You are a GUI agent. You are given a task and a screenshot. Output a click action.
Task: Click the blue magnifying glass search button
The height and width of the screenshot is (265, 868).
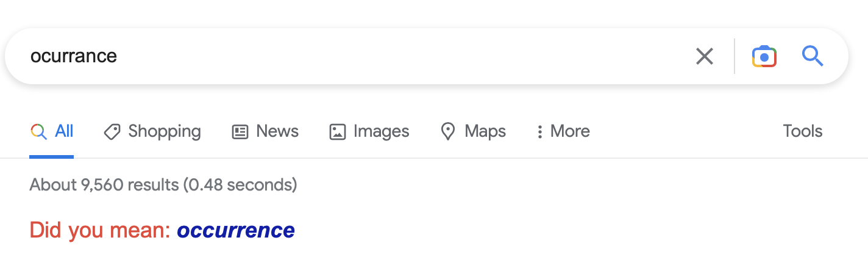pyautogui.click(x=813, y=57)
